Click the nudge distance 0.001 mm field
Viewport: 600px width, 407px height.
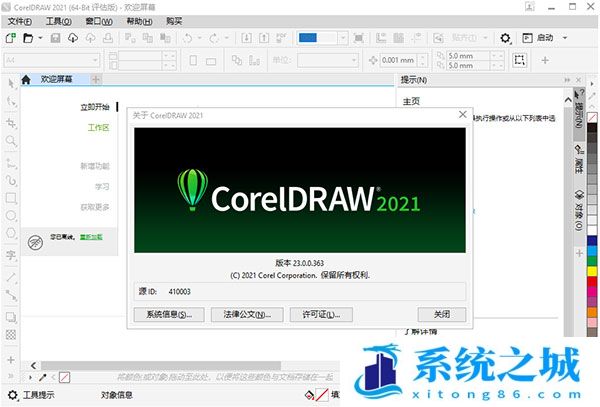[399, 60]
